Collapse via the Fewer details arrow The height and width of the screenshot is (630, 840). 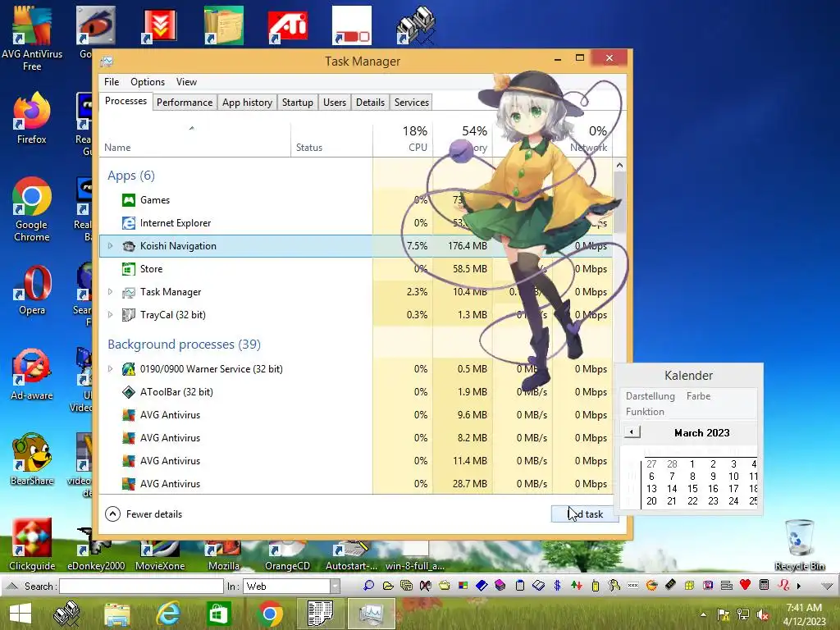112,514
